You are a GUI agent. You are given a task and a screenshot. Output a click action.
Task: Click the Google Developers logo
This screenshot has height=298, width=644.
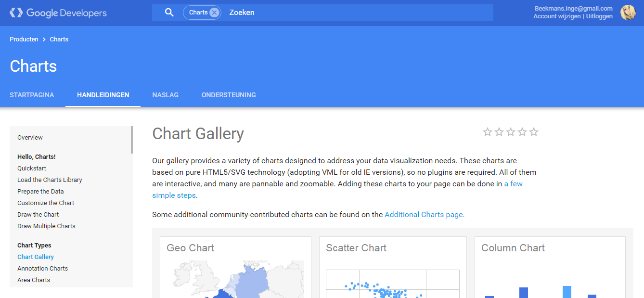pos(58,13)
